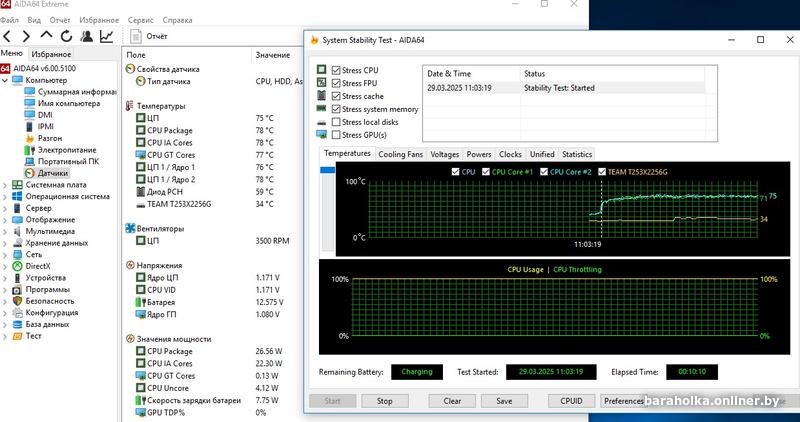Click the Системная плата icon
The width and height of the screenshot is (800, 422).
[x=17, y=185]
